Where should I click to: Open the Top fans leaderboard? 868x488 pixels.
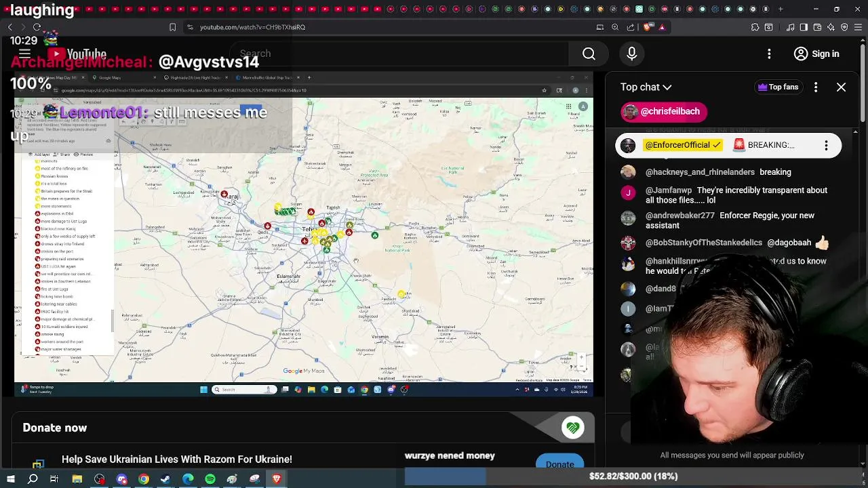[x=778, y=87]
